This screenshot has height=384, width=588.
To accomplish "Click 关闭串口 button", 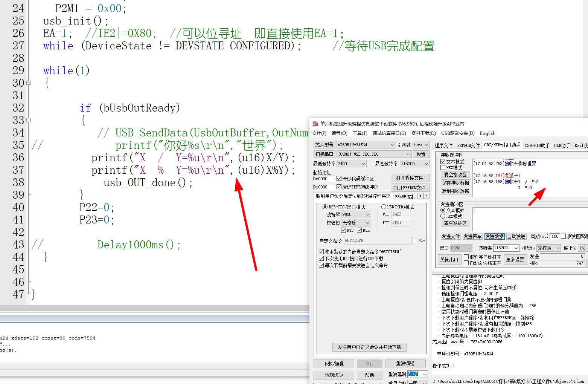I will [449, 259].
